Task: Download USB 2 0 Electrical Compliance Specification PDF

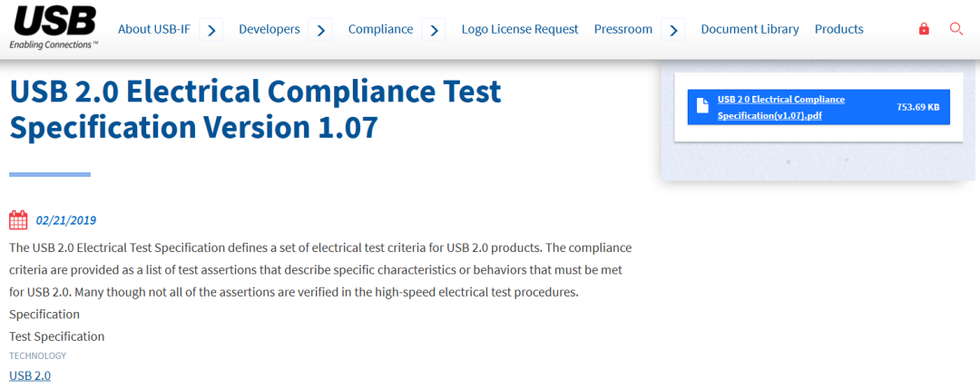Action: click(x=781, y=107)
